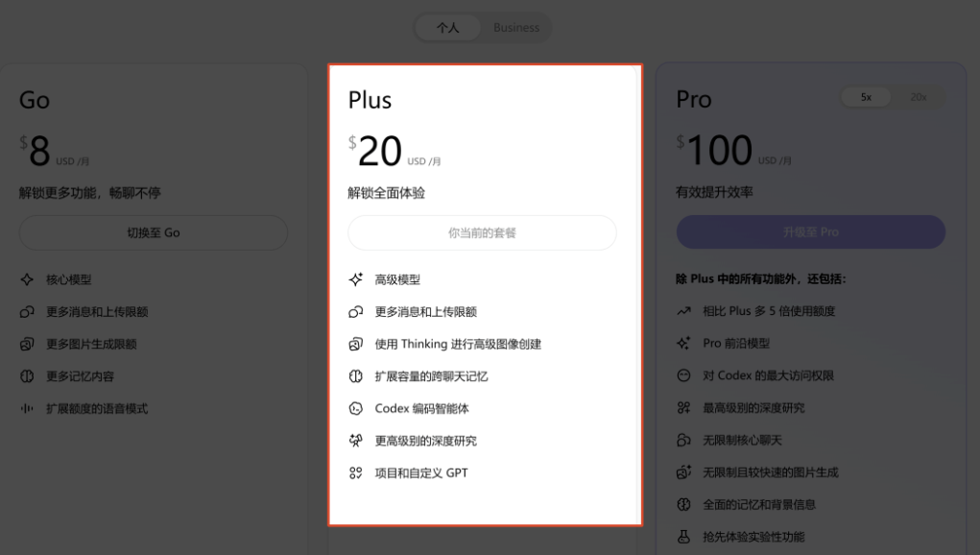
Task: Click the 全面的记忆和背景信息 feature text
Action: (x=759, y=504)
